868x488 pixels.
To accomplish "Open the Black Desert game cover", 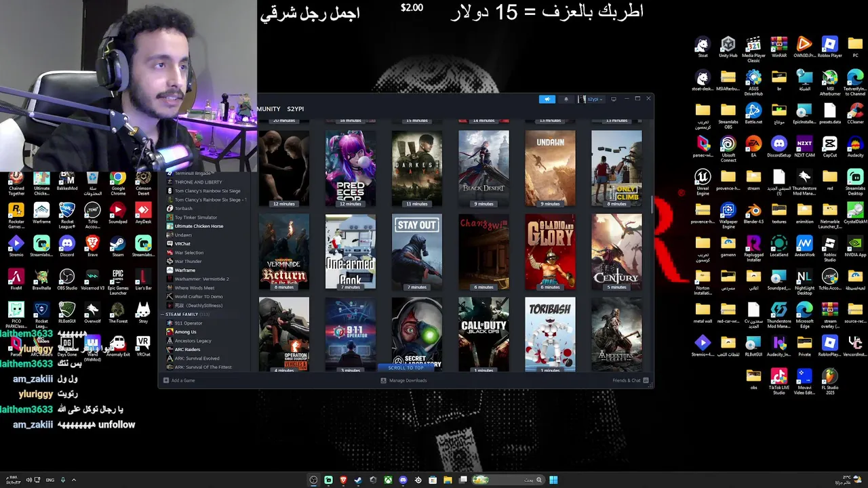I will tap(484, 169).
